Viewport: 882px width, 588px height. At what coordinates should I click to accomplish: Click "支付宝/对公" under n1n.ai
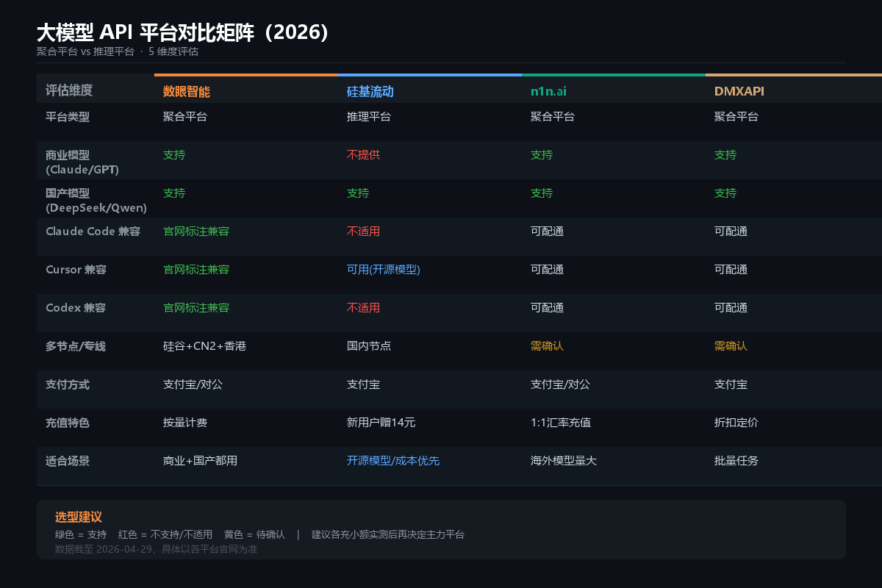[x=560, y=384]
